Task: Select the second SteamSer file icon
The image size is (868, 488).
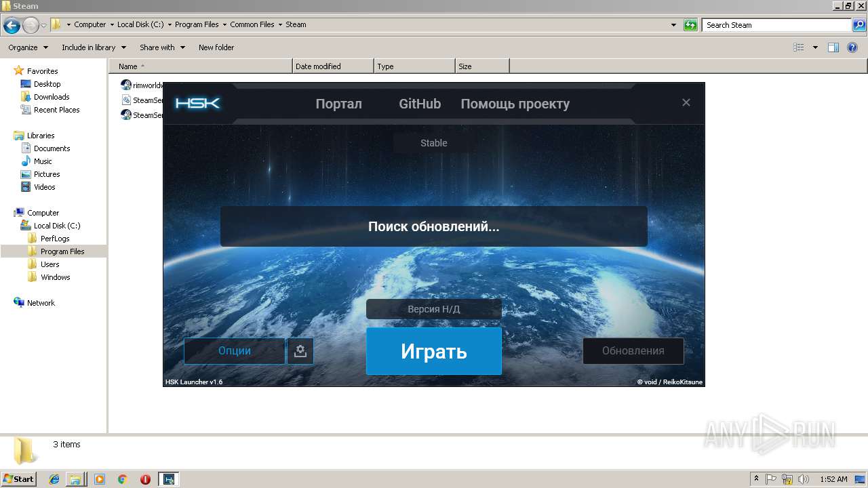Action: click(x=126, y=100)
